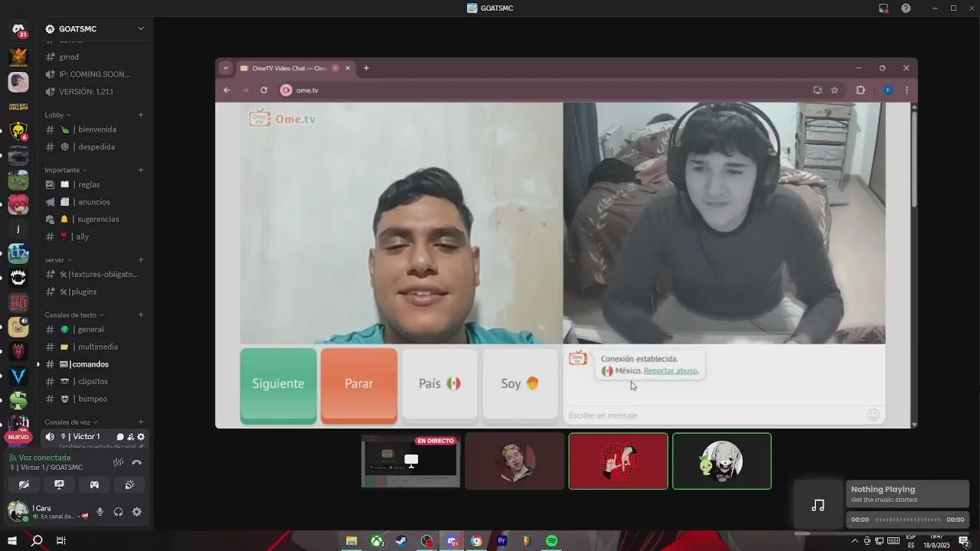This screenshot has height=551, width=980.
Task: Mute the microphone next to Caru
Action: pos(100,512)
